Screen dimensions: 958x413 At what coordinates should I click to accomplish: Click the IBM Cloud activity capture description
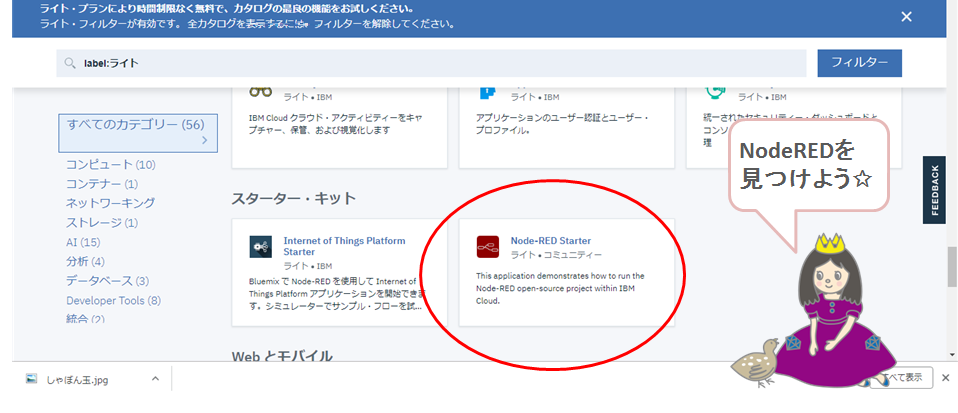pyautogui.click(x=336, y=123)
